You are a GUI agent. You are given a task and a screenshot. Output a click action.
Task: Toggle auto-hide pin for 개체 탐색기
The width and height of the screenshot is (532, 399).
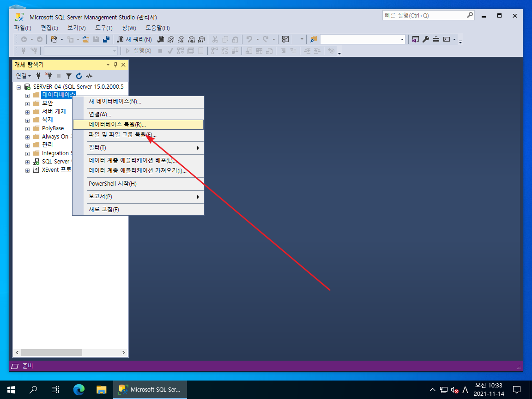[x=115, y=65]
